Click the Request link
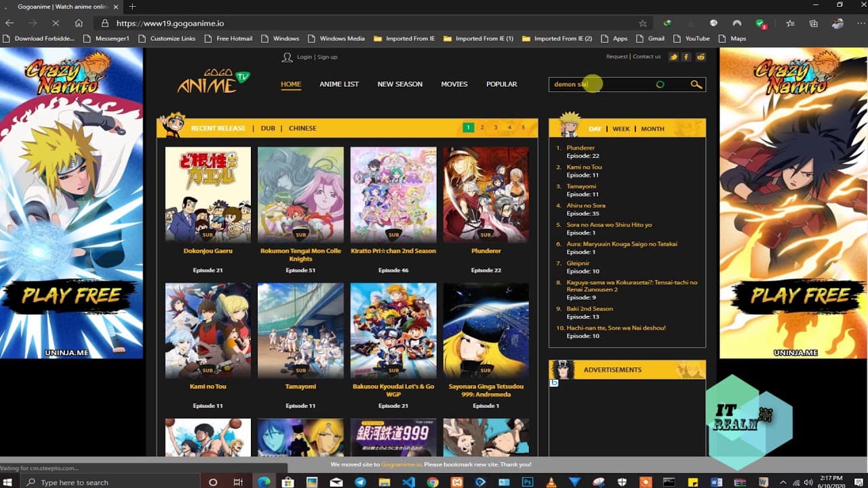The image size is (868, 488). pyautogui.click(x=617, y=57)
